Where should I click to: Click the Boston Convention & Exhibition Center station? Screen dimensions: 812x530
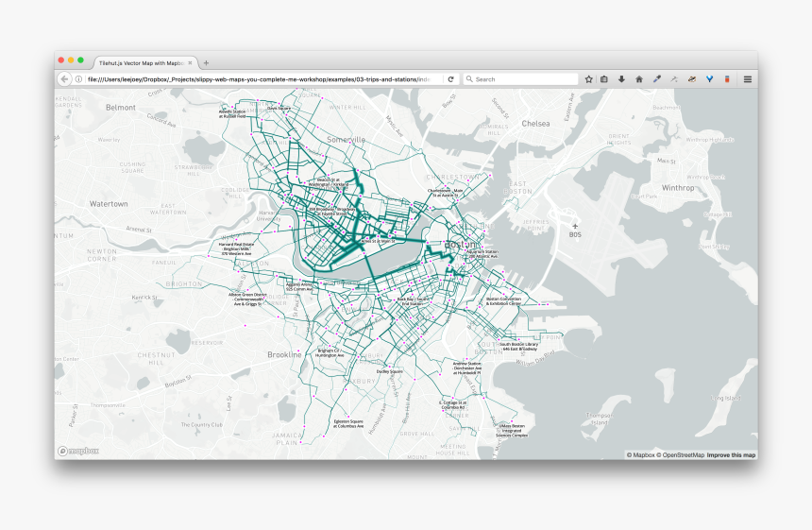[503, 301]
